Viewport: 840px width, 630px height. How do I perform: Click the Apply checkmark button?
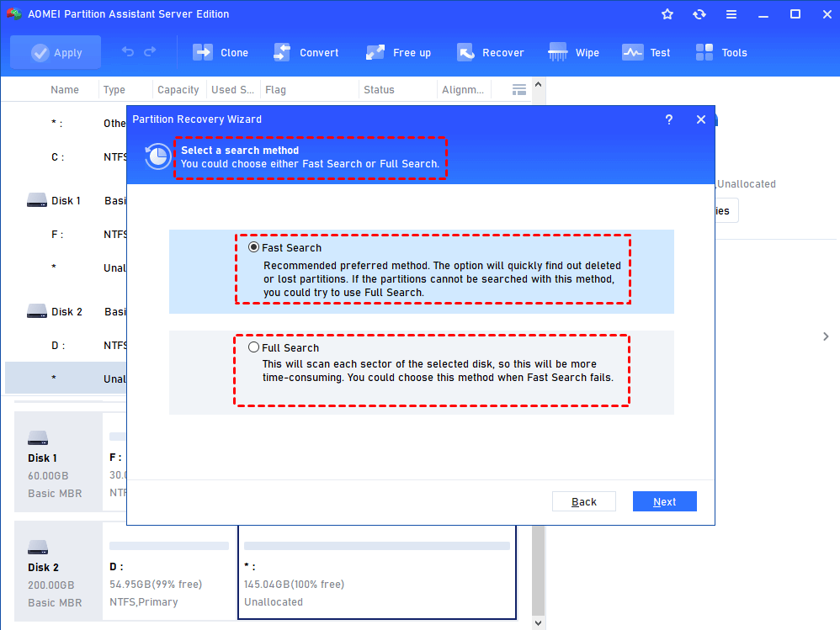coord(56,52)
